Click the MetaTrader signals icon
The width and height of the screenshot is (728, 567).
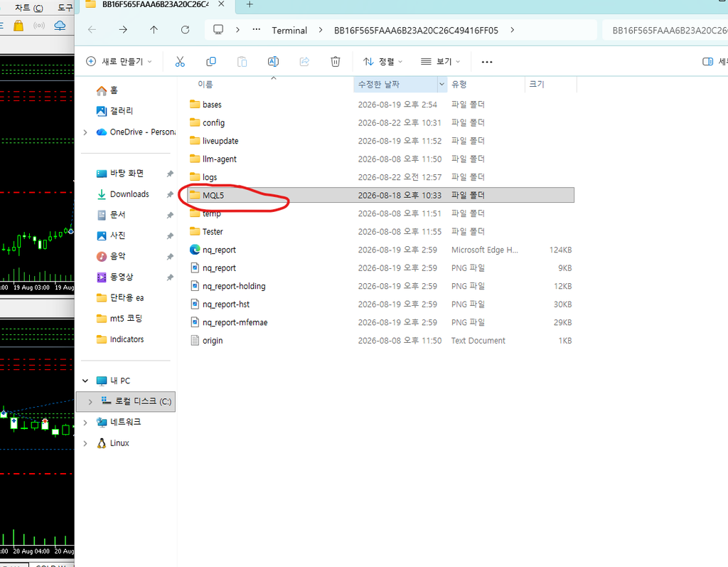39,26
